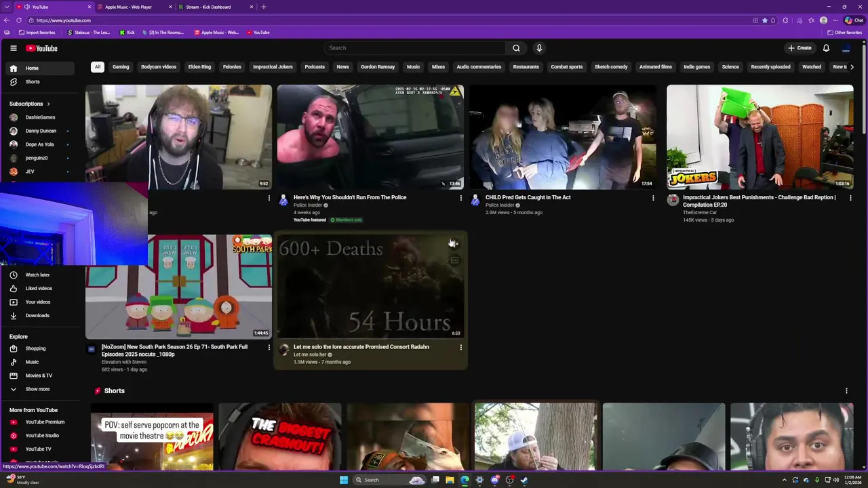
Task: Open the Home page in sidebar
Action: pyautogui.click(x=41, y=68)
